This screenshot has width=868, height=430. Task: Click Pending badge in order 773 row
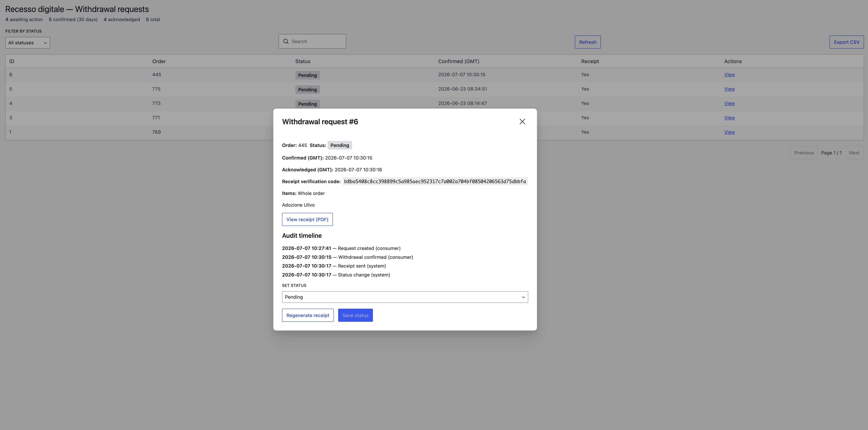coord(307,104)
